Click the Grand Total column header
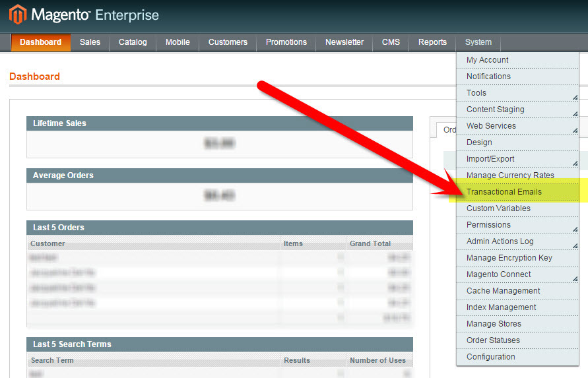588x378 pixels. pos(379,243)
